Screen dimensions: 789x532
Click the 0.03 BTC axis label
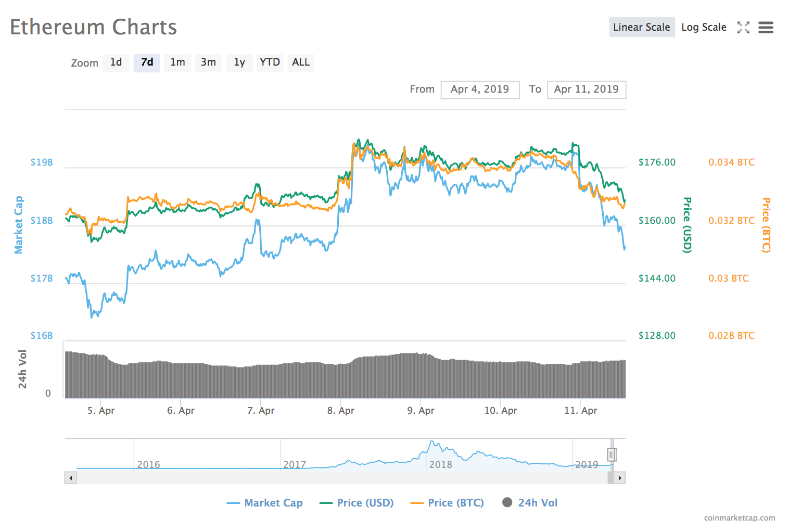coord(729,278)
